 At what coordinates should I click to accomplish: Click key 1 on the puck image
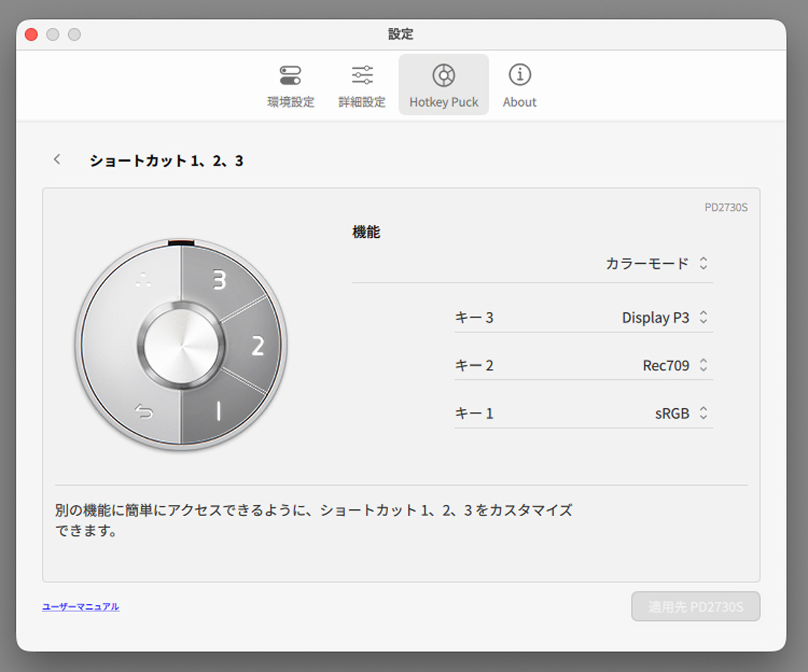(218, 411)
